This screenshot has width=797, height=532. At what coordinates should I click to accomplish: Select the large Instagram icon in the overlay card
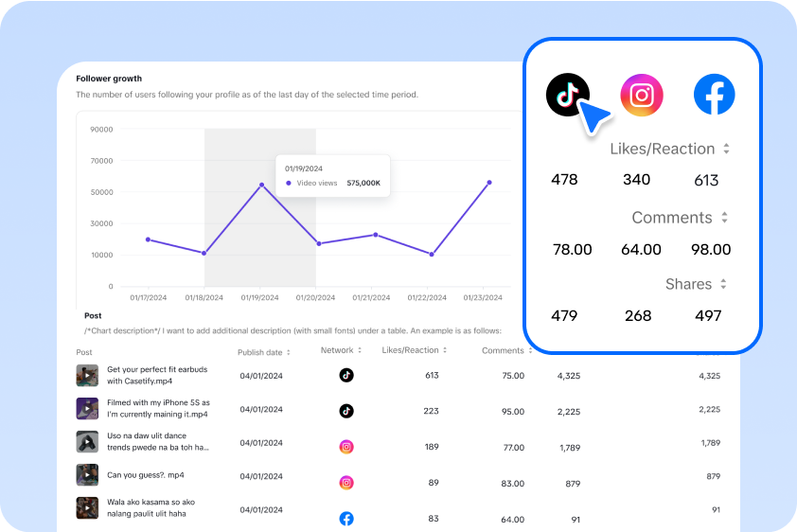(x=642, y=95)
